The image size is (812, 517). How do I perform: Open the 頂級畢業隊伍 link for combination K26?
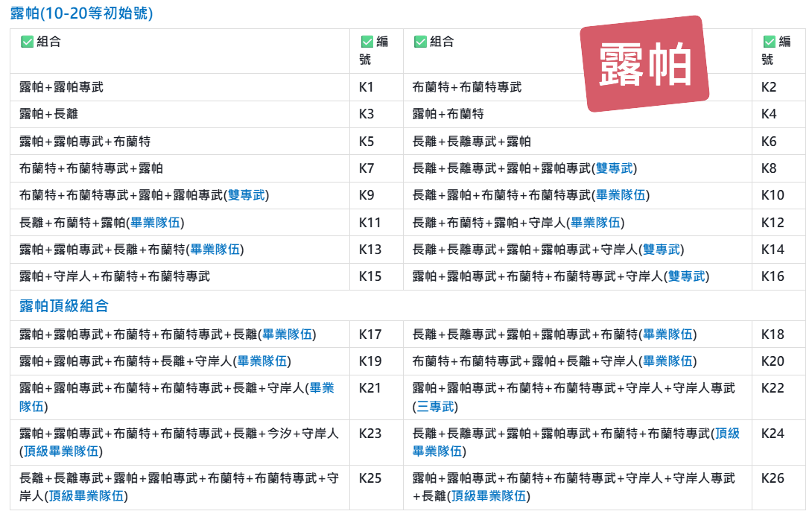[x=489, y=496]
